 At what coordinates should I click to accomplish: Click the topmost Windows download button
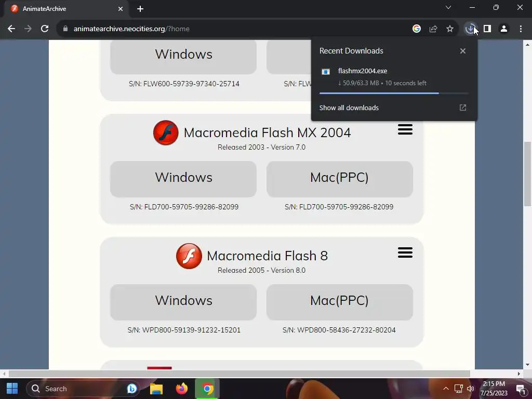pyautogui.click(x=183, y=57)
